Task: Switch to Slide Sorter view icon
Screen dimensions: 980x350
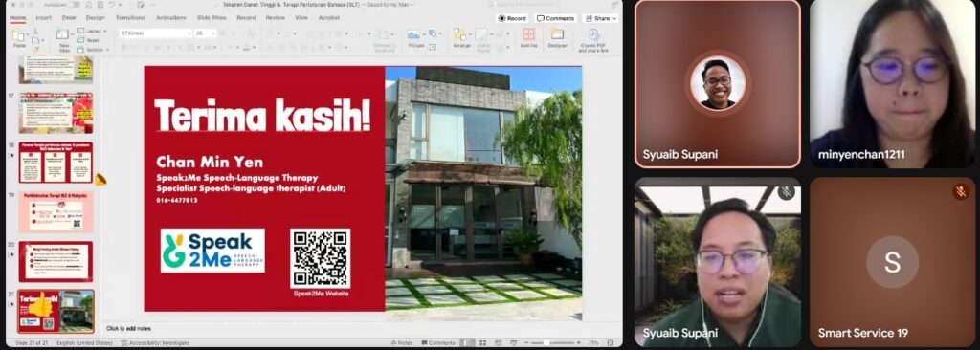Action: click(x=483, y=342)
